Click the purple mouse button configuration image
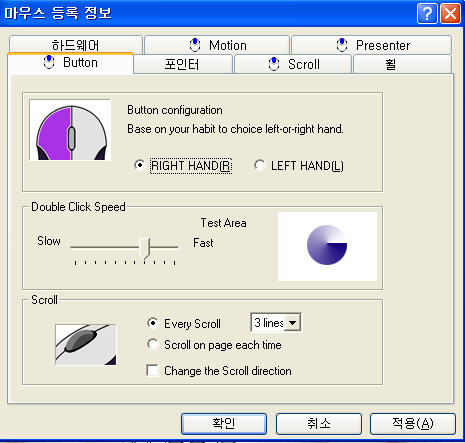 70,130
